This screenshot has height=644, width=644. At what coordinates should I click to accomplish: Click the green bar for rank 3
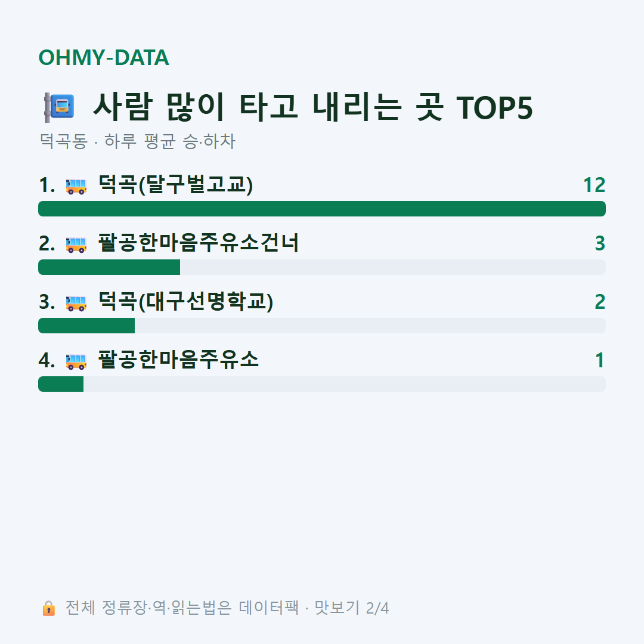(86, 326)
